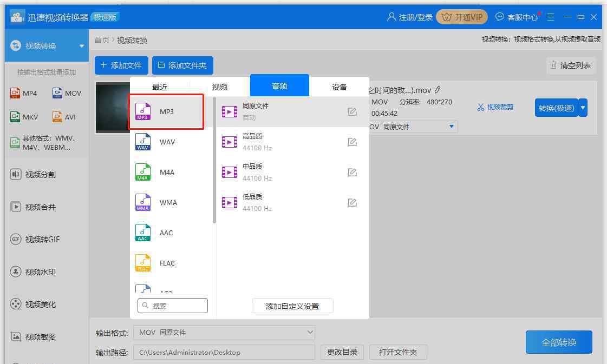Viewport: 607px width, 364px height.
Task: Click the video thumbnail preview
Action: point(113,108)
